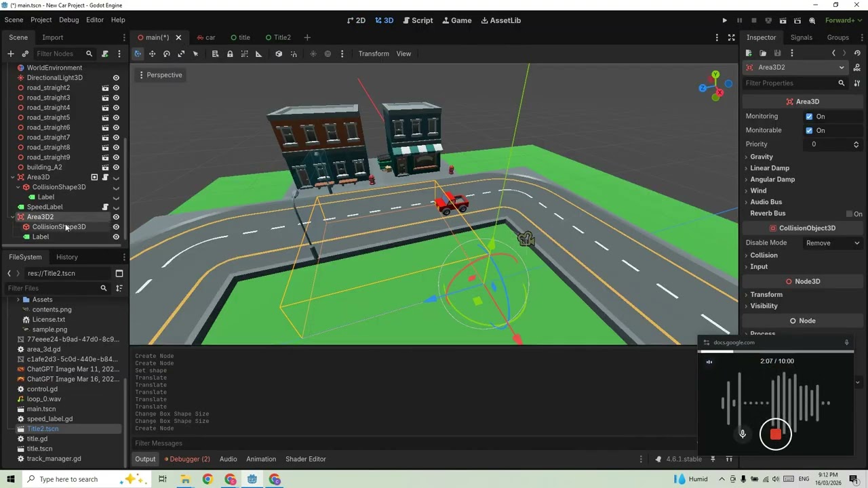Viewport: 868px width, 488px height.
Task: Open the Project menu
Action: [41, 20]
